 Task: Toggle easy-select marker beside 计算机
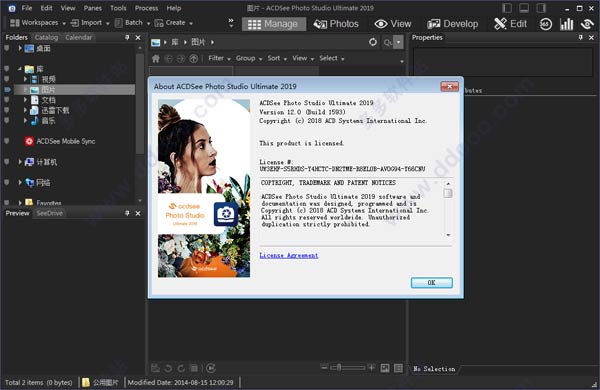tap(7, 162)
